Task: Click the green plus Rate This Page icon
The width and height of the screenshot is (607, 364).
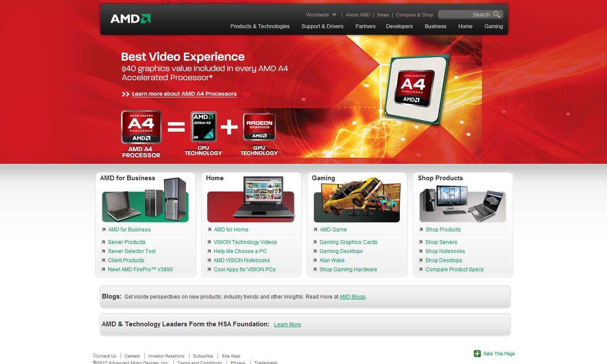Action: 477,354
